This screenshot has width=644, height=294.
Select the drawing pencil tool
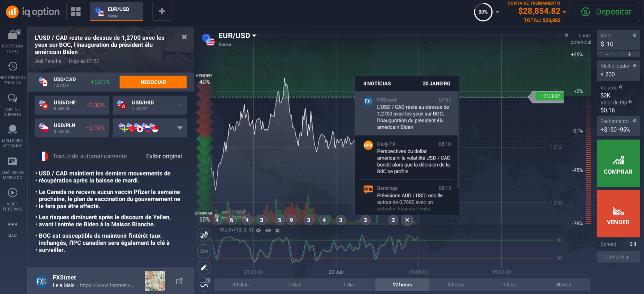pyautogui.click(x=204, y=267)
